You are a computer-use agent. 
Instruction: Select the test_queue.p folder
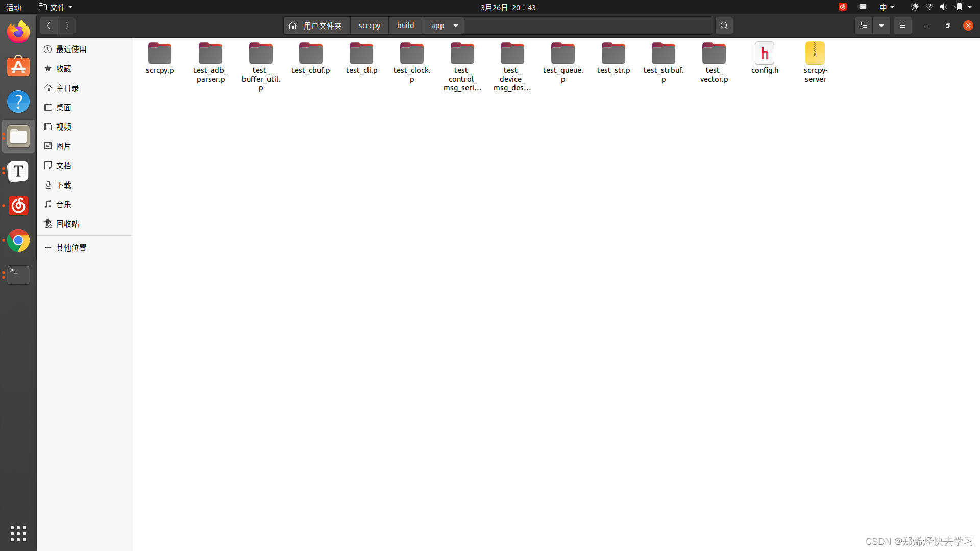coord(563,62)
